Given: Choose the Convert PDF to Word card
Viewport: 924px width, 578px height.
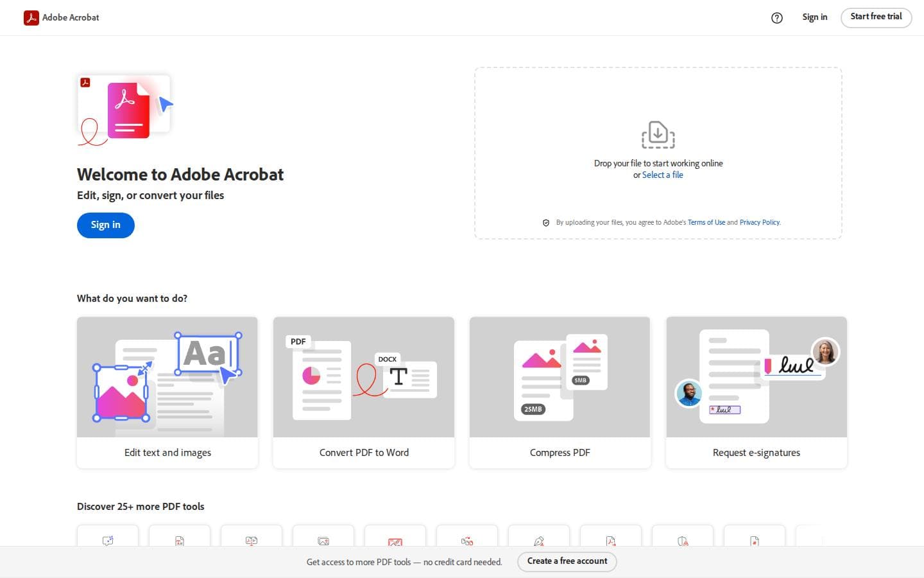Looking at the screenshot, I should point(364,392).
